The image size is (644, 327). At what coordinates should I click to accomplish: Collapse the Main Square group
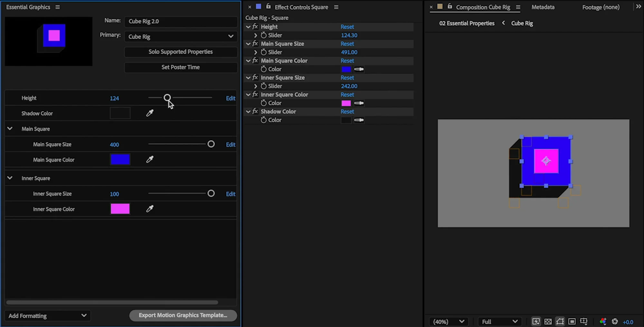tap(10, 129)
